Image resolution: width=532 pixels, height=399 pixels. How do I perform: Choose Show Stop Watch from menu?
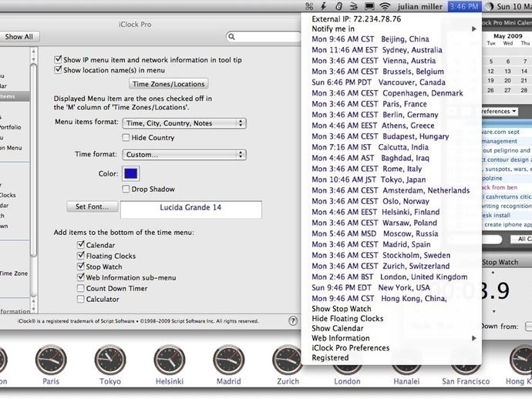coord(391,308)
